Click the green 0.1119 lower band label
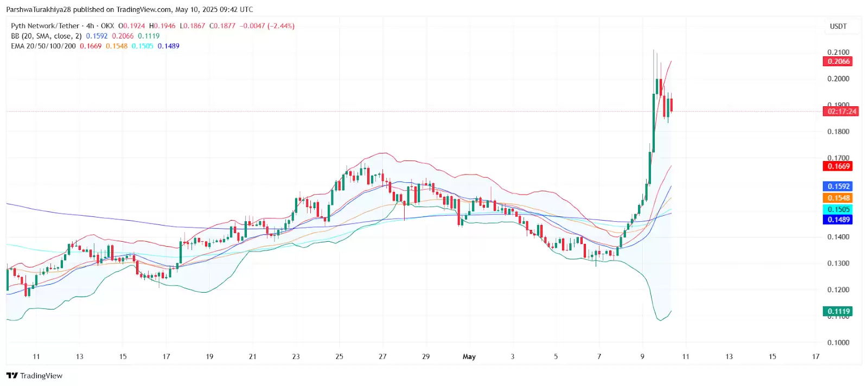 coord(838,311)
